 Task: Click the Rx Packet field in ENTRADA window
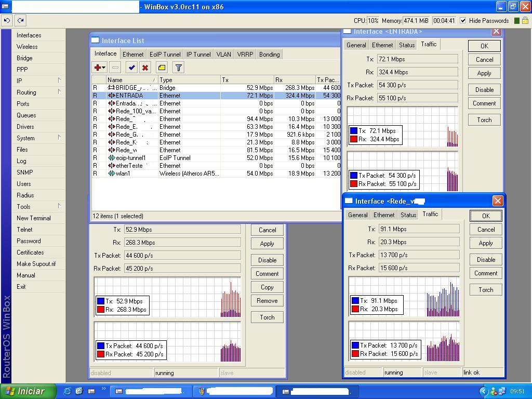[x=417, y=98]
